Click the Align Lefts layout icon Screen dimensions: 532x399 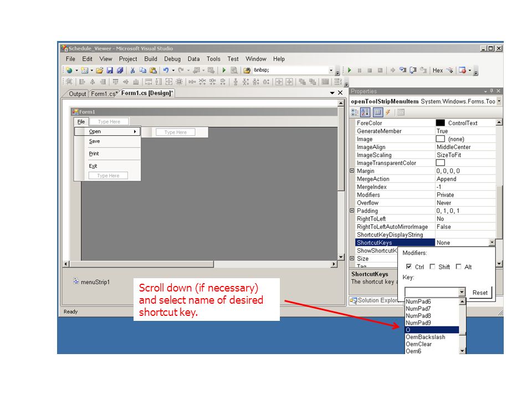click(x=82, y=82)
